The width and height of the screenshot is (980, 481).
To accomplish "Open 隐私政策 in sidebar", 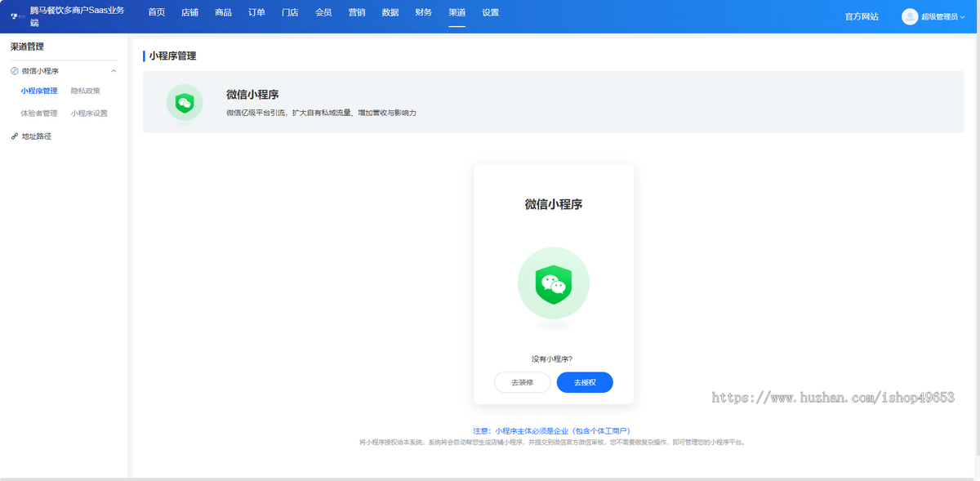I will pyautogui.click(x=86, y=91).
